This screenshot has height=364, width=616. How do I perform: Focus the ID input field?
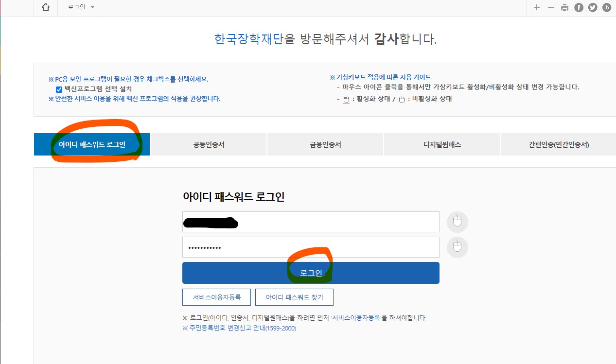pyautogui.click(x=311, y=222)
